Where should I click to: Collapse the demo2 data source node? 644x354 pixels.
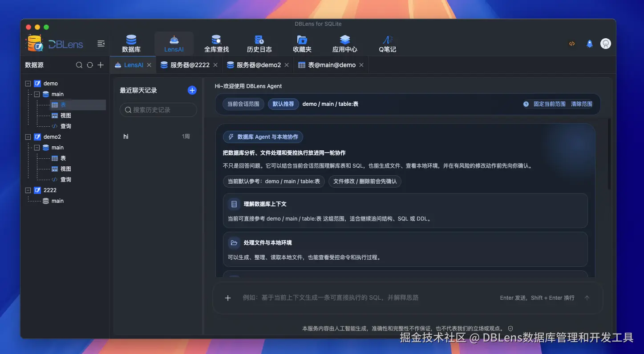(28, 137)
